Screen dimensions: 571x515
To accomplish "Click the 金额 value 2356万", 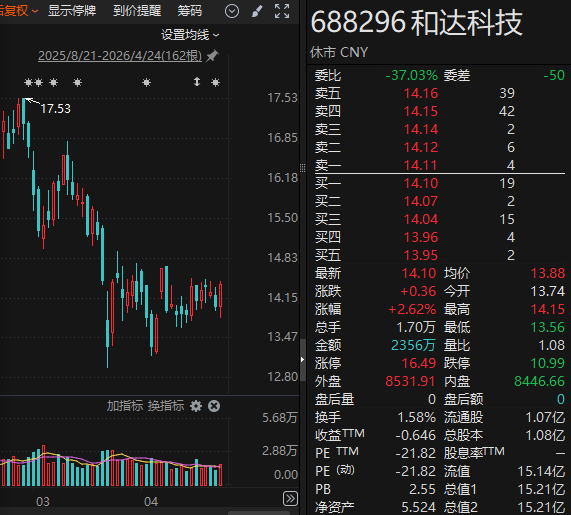I will click(x=413, y=345).
